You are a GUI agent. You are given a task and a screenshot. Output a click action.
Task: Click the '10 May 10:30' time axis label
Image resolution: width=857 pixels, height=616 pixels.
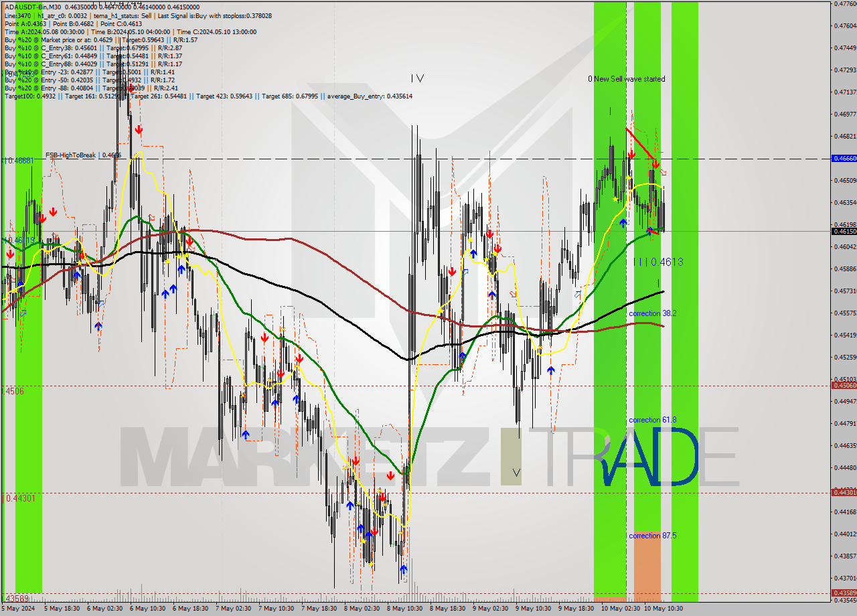coord(663,609)
